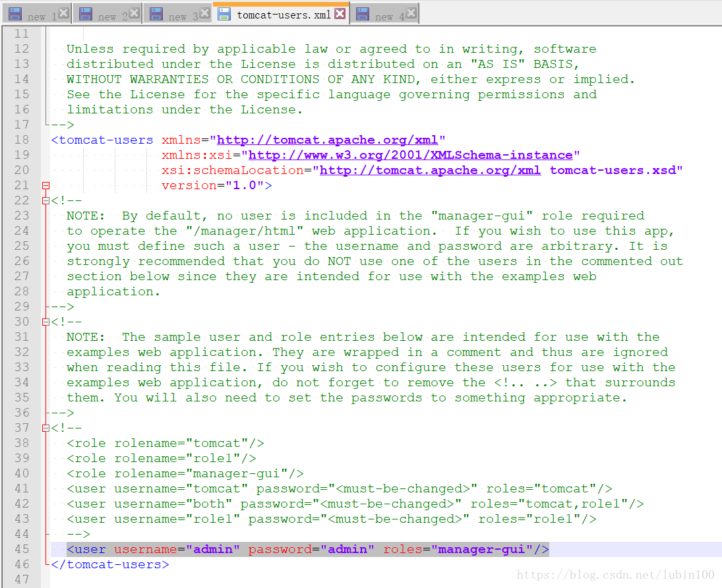Click rolename="tomcat" on line 38

click(181, 444)
